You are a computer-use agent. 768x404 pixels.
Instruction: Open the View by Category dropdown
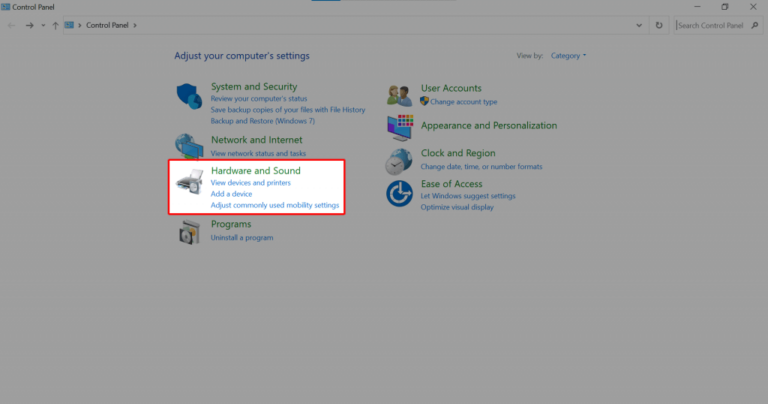(568, 56)
